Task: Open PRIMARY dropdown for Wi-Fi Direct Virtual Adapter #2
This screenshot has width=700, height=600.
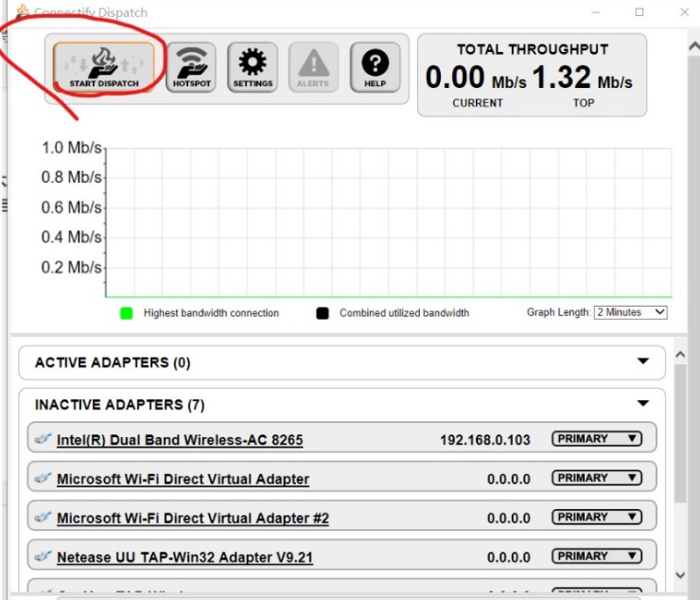Action: 597,517
